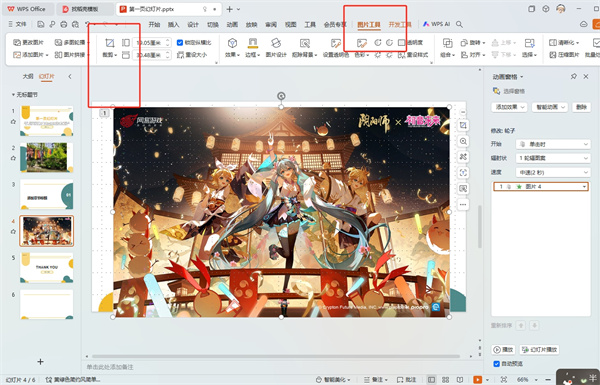
Task: Add a new slide with plus icon
Action: pos(40,361)
